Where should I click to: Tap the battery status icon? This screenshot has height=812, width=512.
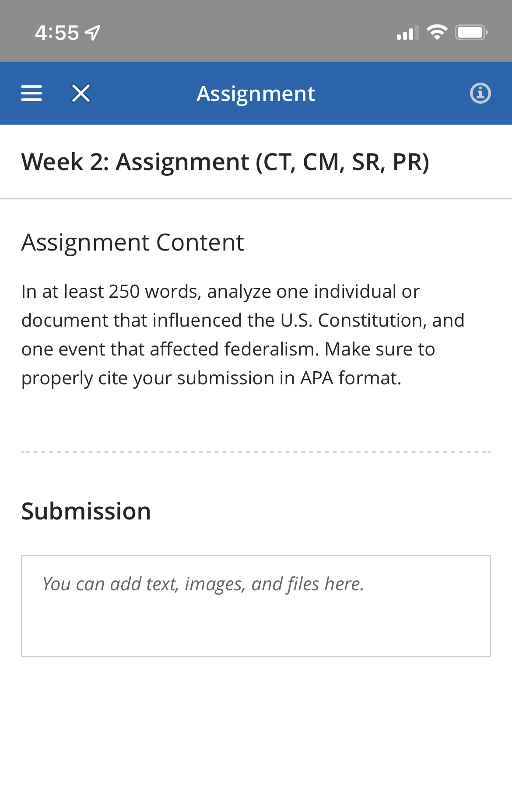[x=471, y=33]
